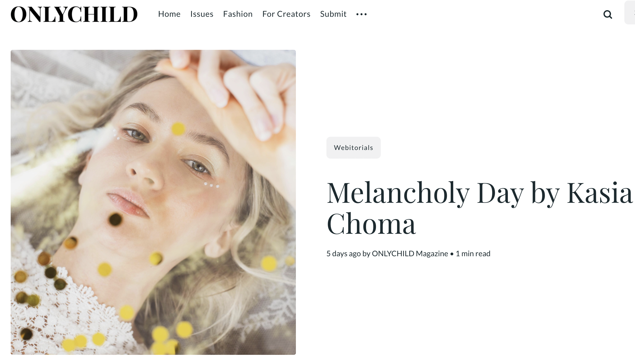Navigate to the Submit page
The height and width of the screenshot is (364, 635).
pos(333,14)
